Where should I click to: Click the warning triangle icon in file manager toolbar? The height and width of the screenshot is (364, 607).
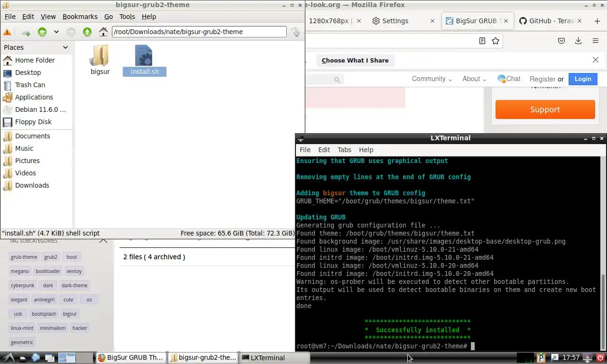7,32
